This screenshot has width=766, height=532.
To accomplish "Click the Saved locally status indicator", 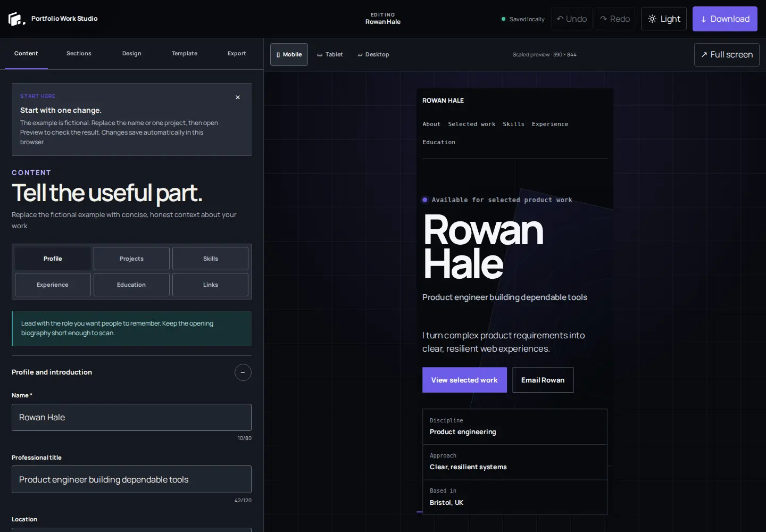I will coord(523,19).
